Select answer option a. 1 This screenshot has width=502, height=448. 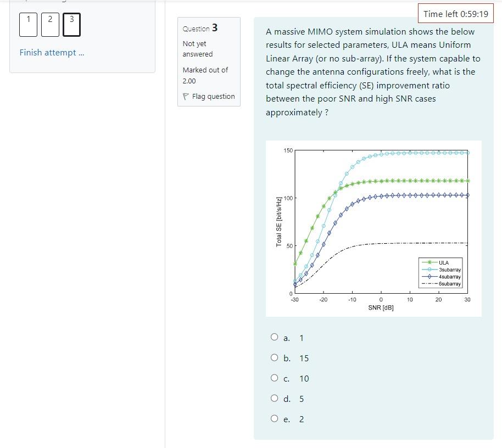pyautogui.click(x=275, y=337)
